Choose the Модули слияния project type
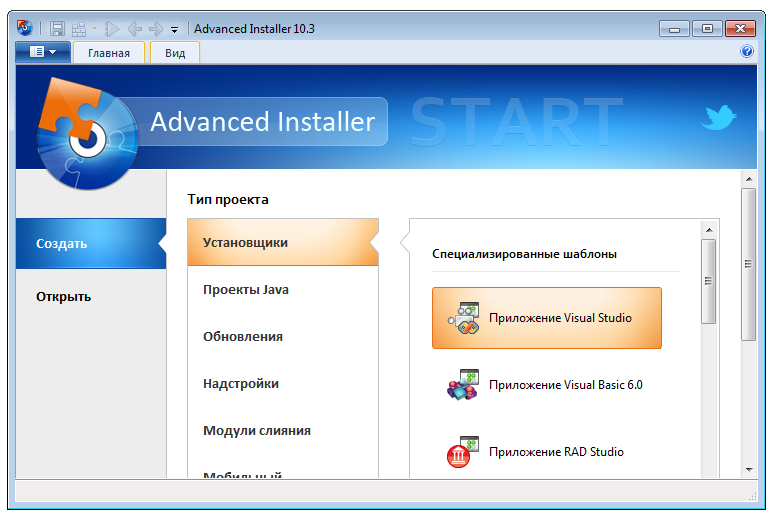 [283, 431]
